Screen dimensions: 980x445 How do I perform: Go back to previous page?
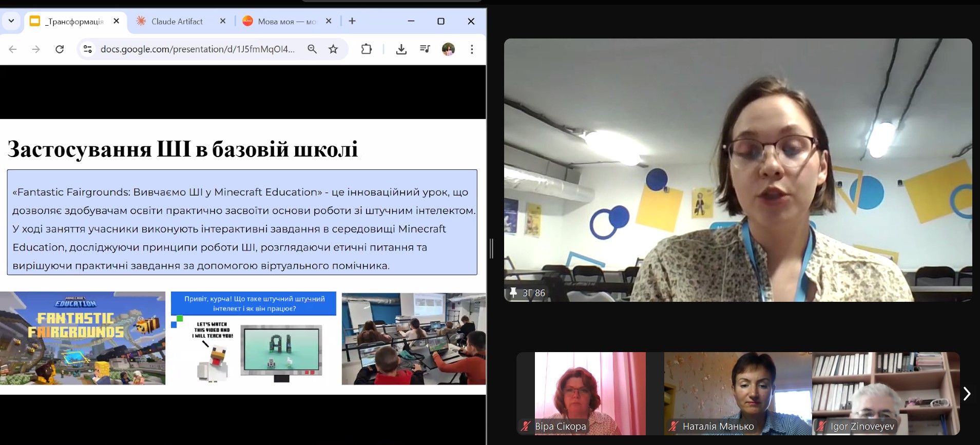(13, 49)
